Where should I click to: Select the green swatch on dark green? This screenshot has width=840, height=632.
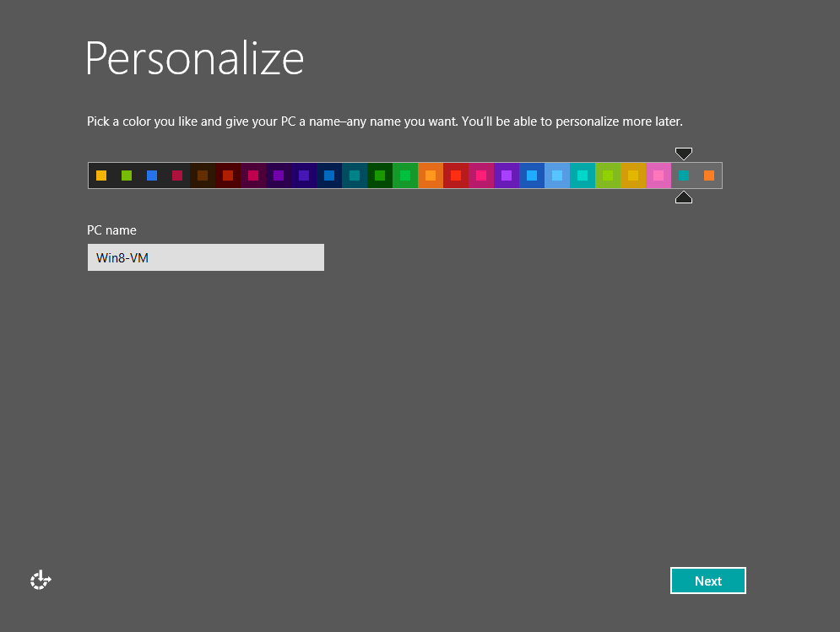pyautogui.click(x=380, y=176)
